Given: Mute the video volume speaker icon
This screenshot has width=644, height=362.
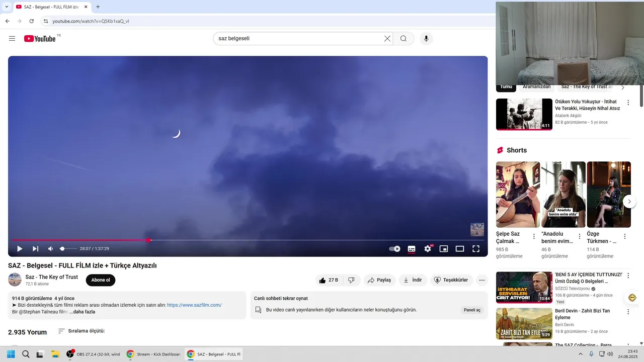Looking at the screenshot, I should click(x=50, y=248).
